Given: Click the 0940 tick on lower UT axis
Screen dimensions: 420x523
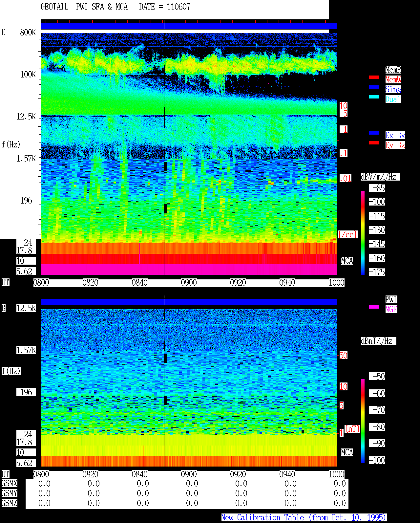Looking at the screenshot, I should click(287, 474).
